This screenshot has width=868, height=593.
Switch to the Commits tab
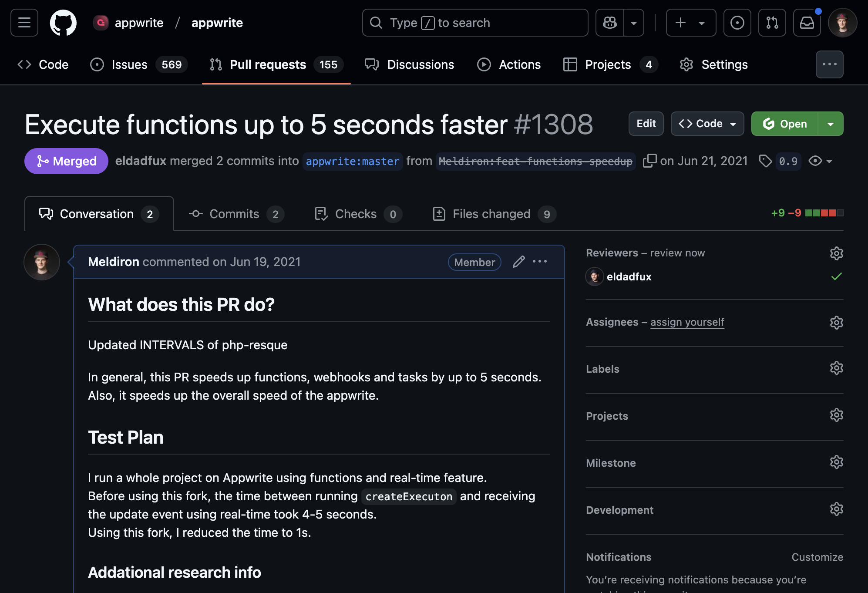(x=236, y=214)
